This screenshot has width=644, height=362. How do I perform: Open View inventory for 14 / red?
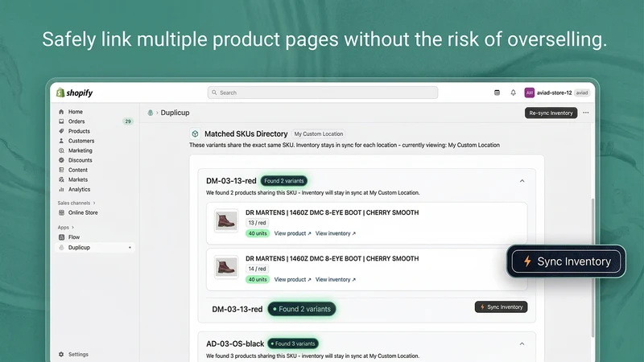(x=336, y=279)
